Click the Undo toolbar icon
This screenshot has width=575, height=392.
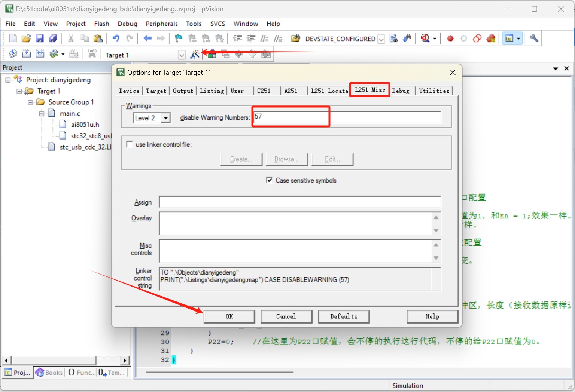(x=116, y=38)
